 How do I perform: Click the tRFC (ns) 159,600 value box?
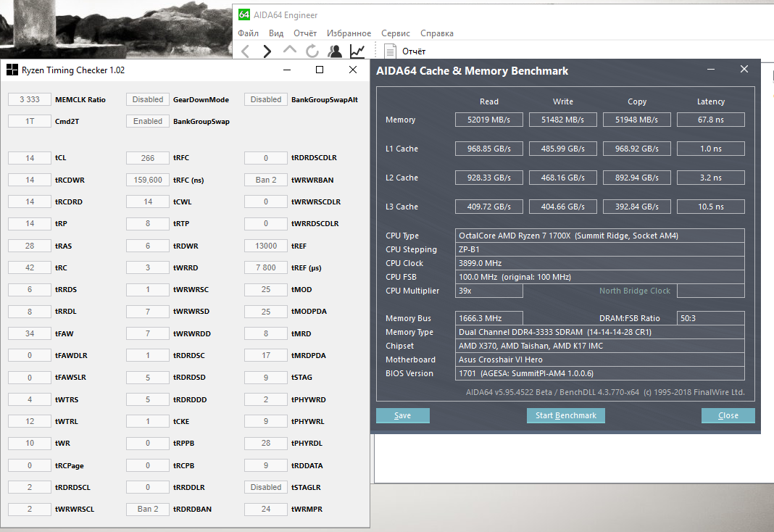click(x=148, y=180)
